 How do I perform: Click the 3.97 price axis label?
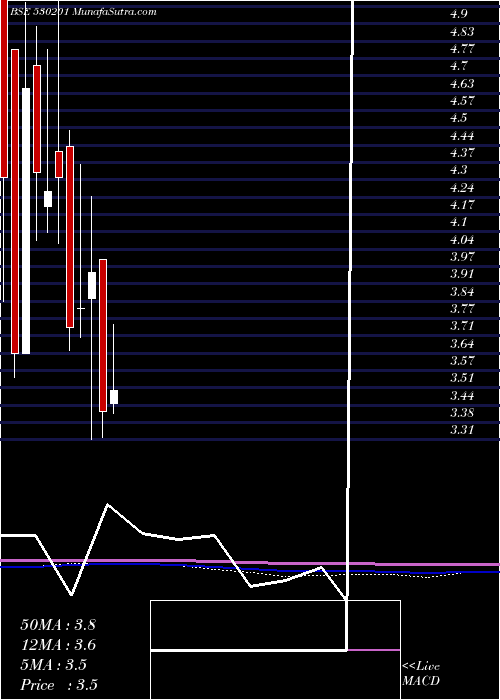[462, 257]
